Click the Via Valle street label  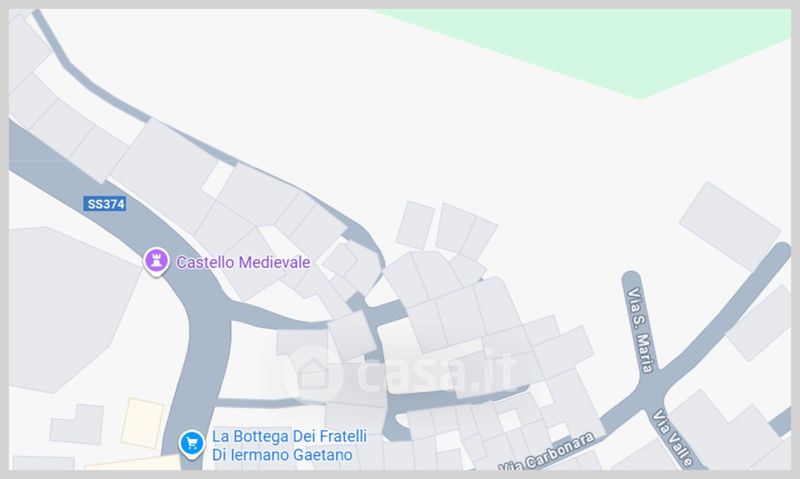tap(673, 438)
